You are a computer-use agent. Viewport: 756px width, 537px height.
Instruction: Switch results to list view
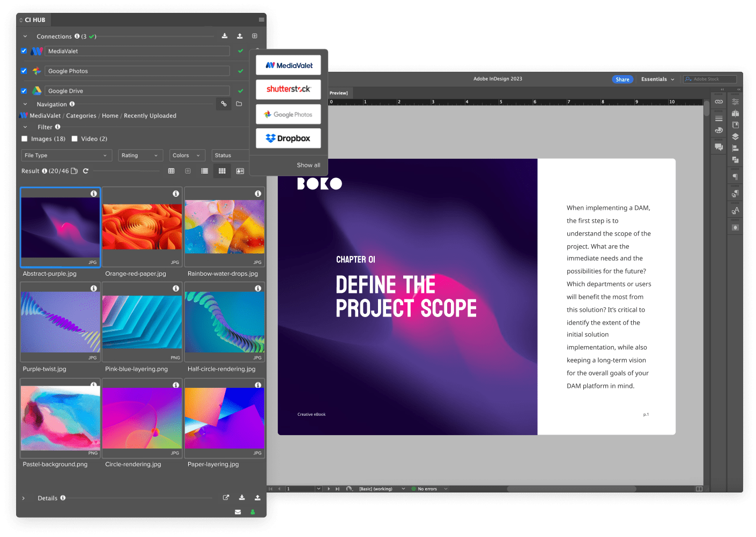[x=204, y=171]
